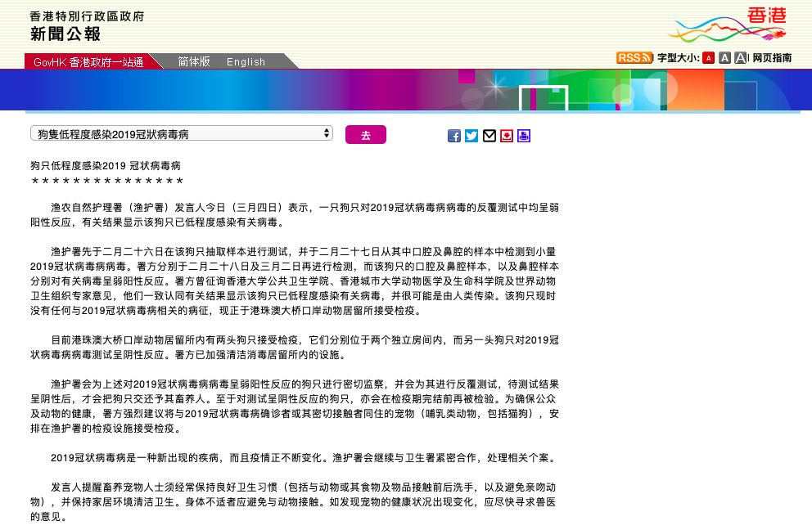The image size is (812, 530).
Task: Switch to the English version tab
Action: pyautogui.click(x=246, y=61)
